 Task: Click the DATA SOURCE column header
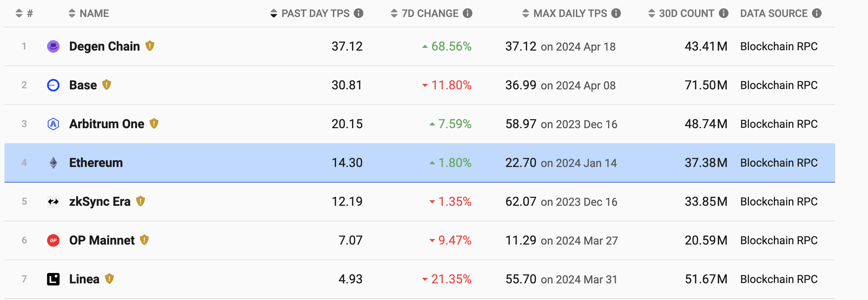tap(774, 14)
